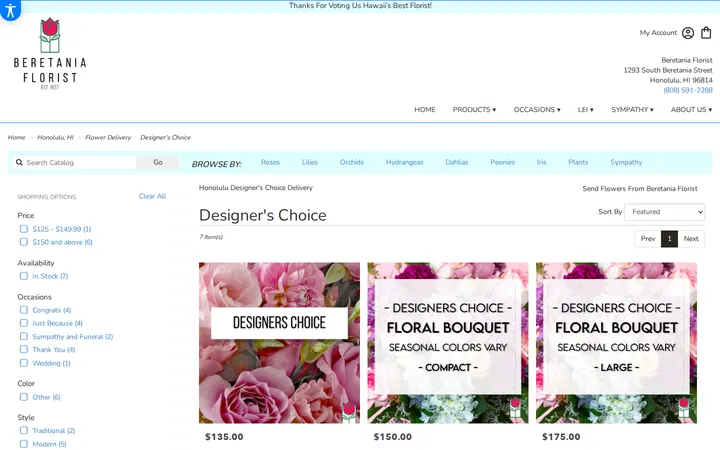Check the Congrats occasion filter
The height and width of the screenshot is (450, 720).
pos(24,310)
